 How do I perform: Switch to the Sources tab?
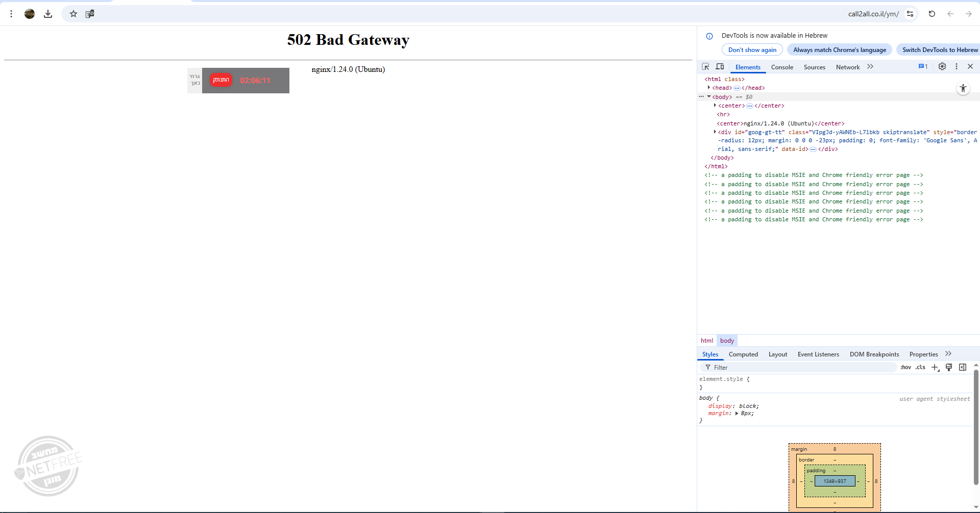815,67
